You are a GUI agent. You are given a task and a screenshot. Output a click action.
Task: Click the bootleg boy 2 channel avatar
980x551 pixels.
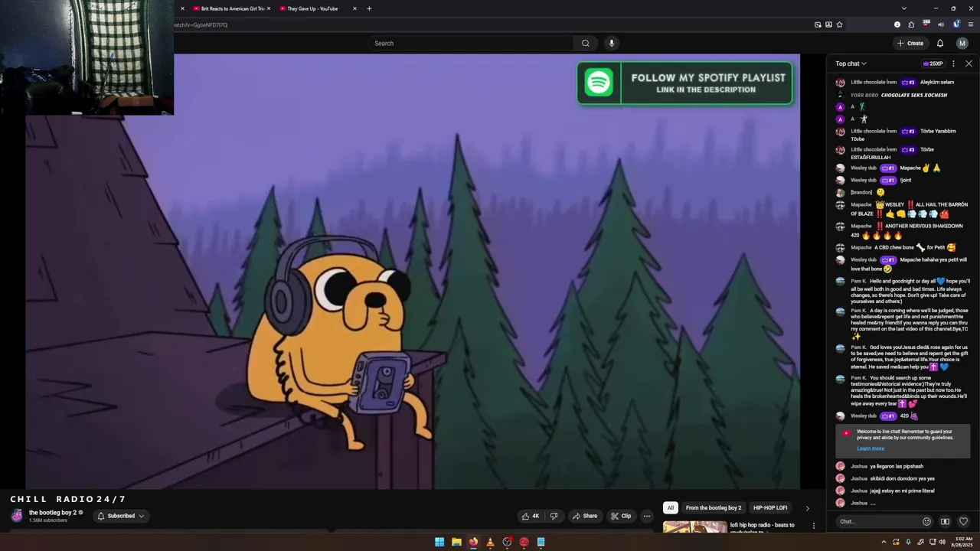coord(17,516)
